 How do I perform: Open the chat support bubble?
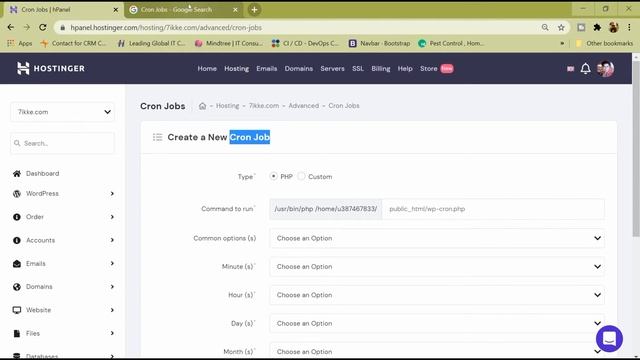point(609,338)
